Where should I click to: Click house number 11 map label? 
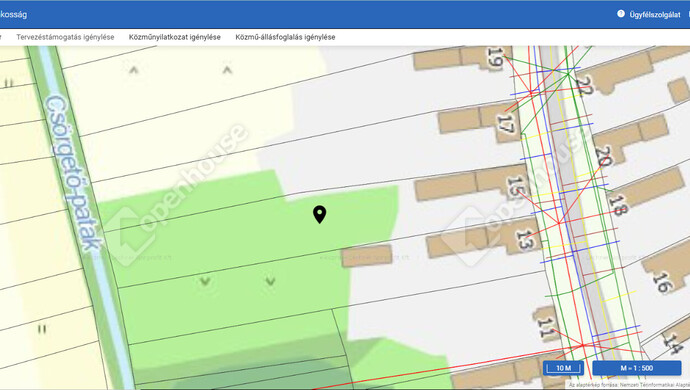[546, 328]
